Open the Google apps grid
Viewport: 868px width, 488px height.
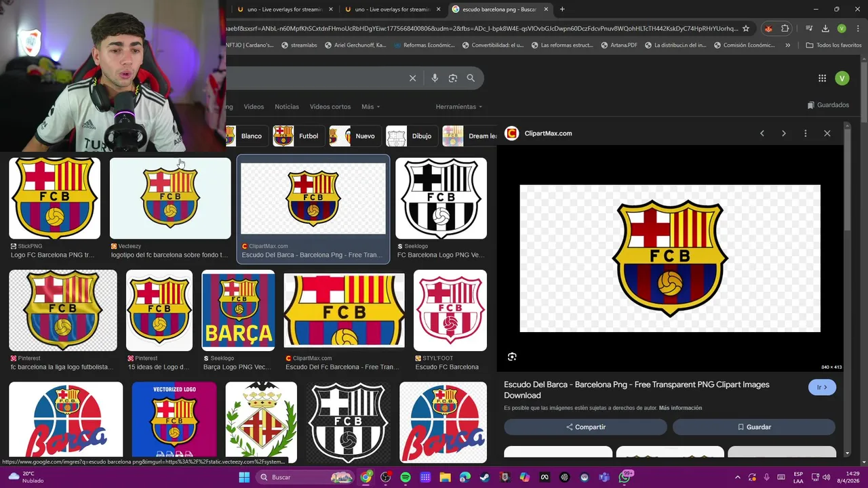click(x=822, y=78)
